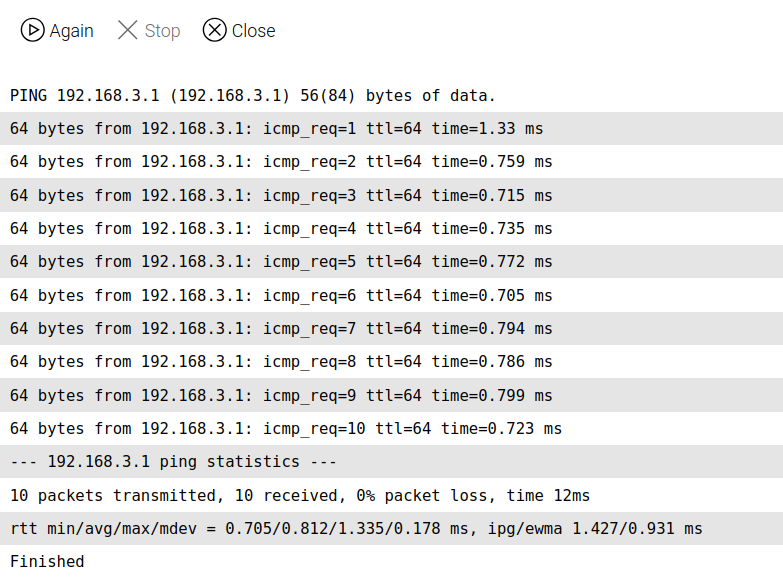Click the X icon beside Stop

(128, 31)
